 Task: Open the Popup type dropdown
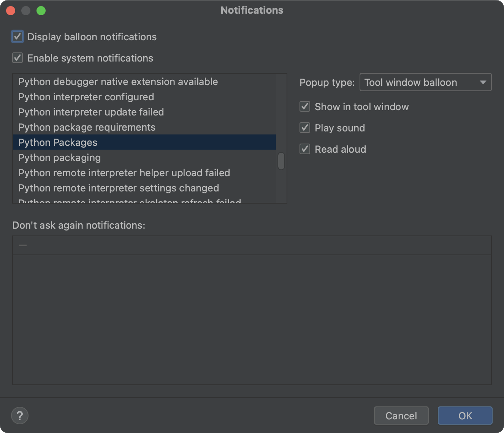(425, 82)
